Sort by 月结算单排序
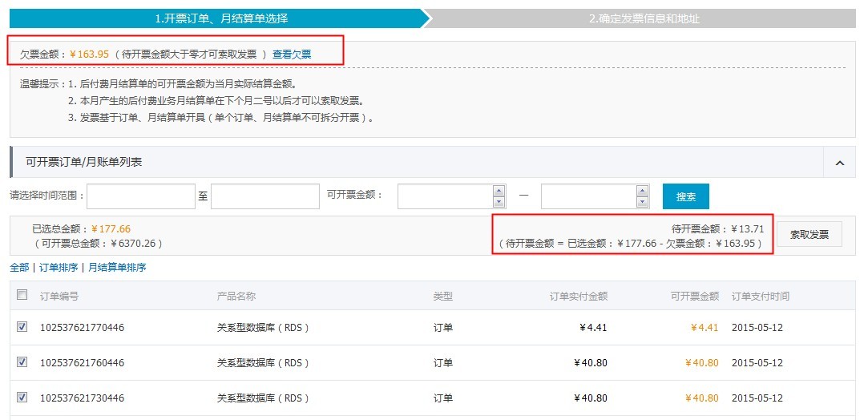 click(117, 268)
